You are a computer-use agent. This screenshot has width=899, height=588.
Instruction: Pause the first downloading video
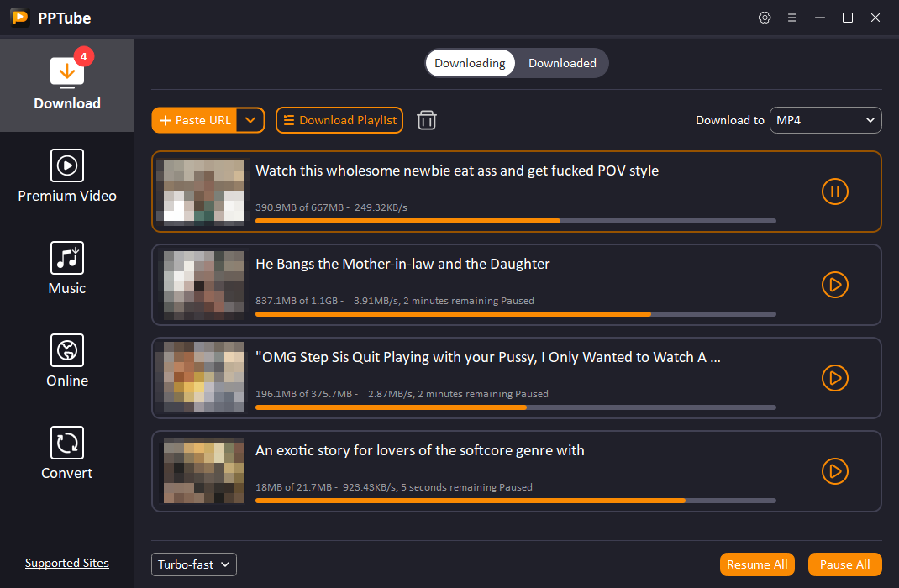834,192
